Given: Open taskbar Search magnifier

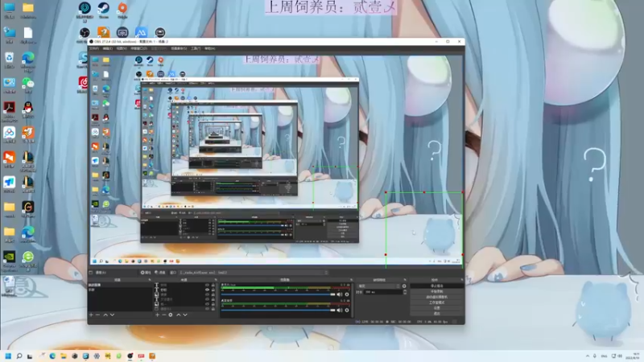Looking at the screenshot, I should (x=19, y=356).
